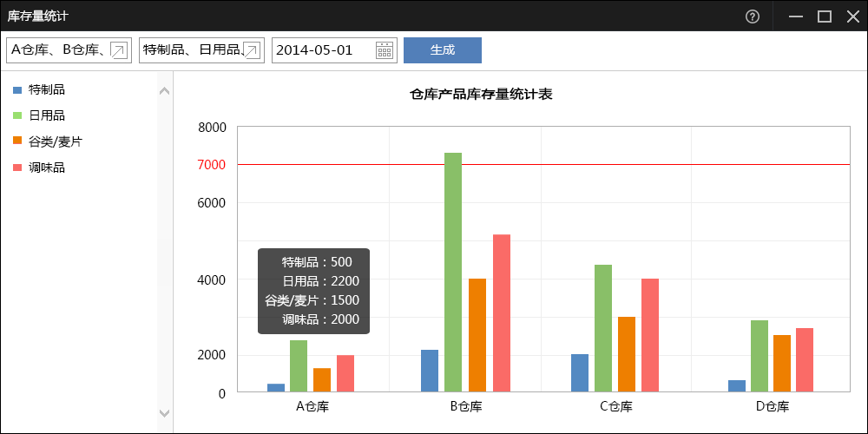Click the 8000 y-axis label
Image resolution: width=868 pixels, height=434 pixels.
click(x=214, y=128)
